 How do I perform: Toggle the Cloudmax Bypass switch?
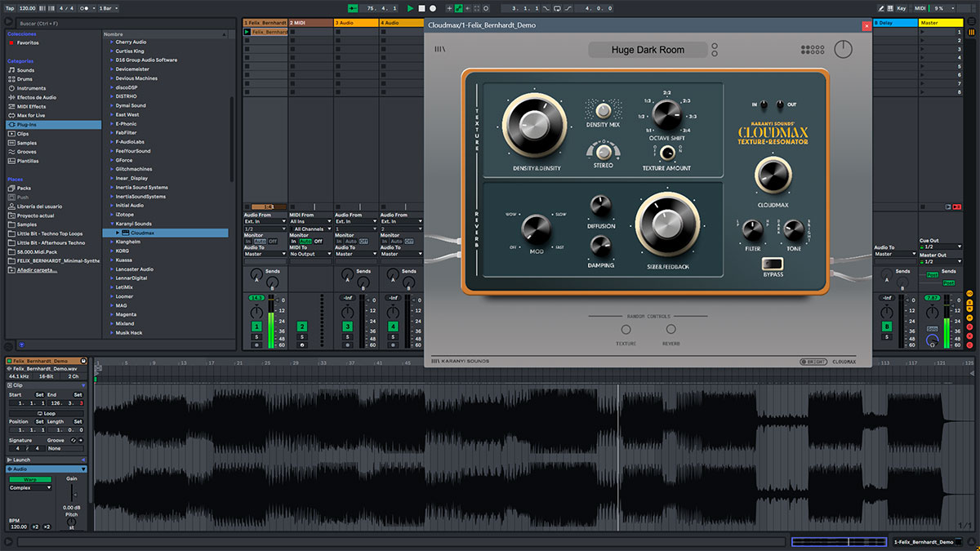pyautogui.click(x=772, y=264)
